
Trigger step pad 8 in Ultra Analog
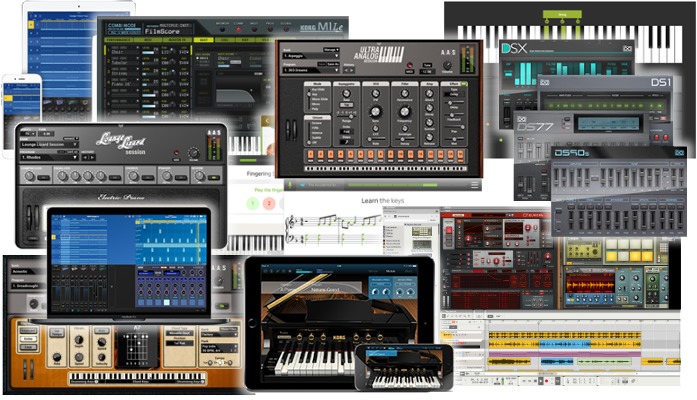[381, 155]
